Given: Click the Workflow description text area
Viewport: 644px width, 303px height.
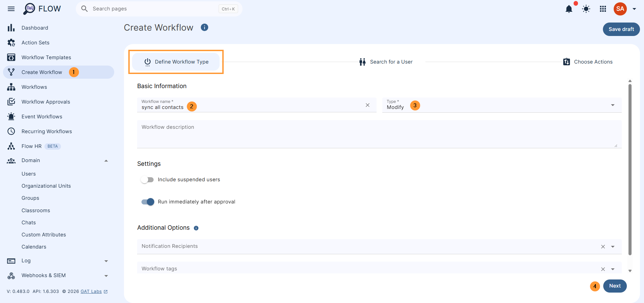Looking at the screenshot, I should [379, 134].
